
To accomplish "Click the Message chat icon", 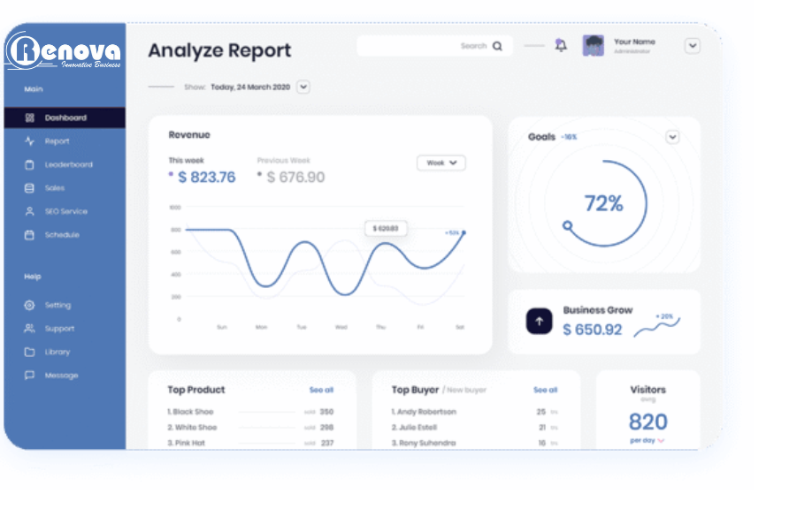I will pyautogui.click(x=29, y=376).
